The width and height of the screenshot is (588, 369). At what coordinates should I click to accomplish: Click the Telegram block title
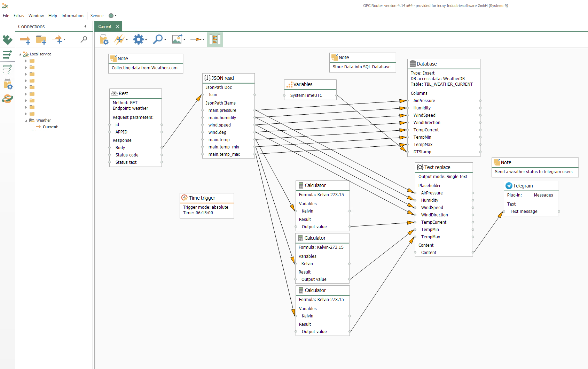tap(523, 186)
